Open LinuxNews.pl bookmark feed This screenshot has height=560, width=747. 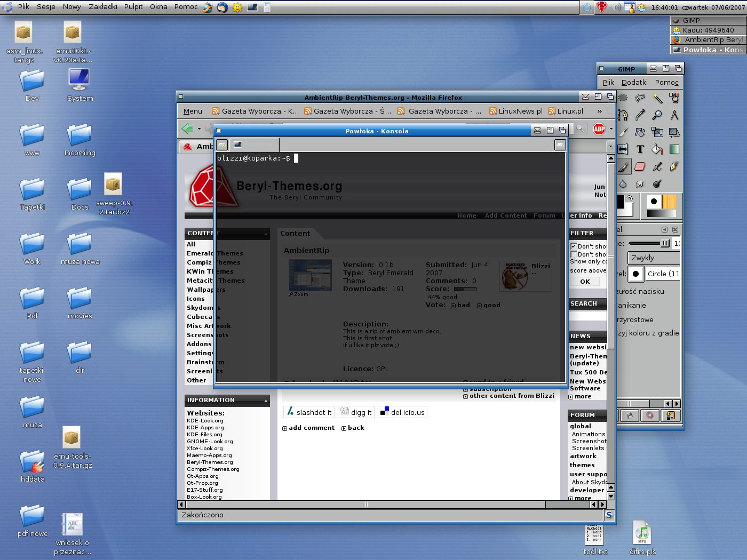coord(516,111)
